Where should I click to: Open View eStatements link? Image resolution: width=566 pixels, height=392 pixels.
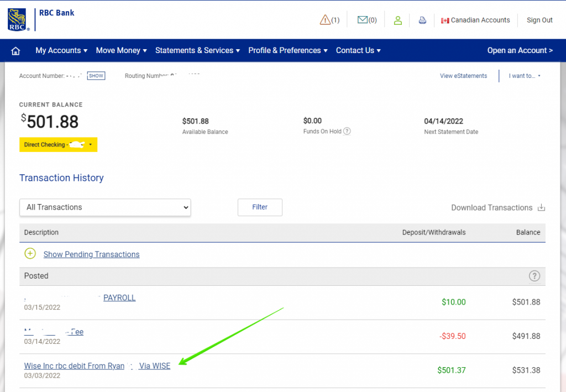463,76
